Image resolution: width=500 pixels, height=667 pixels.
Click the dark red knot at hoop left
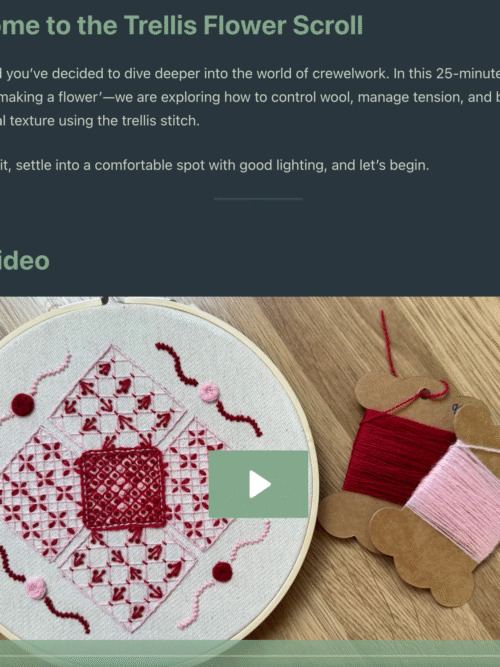click(23, 404)
